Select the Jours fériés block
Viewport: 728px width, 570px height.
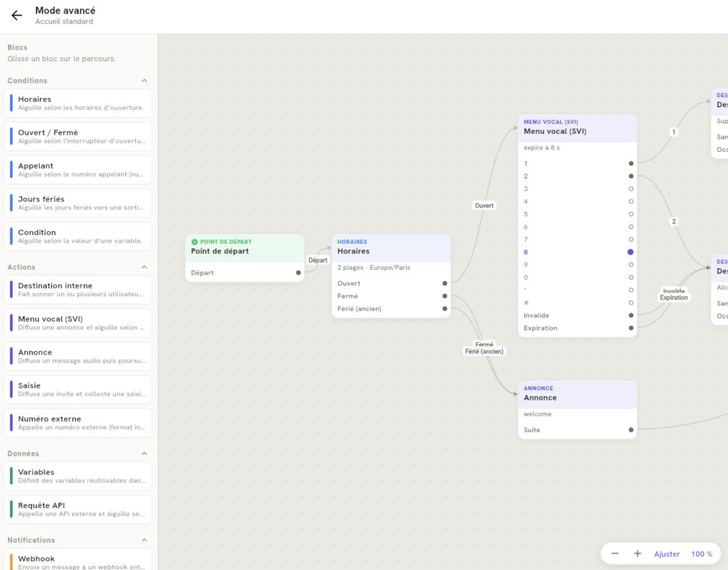coord(78,203)
